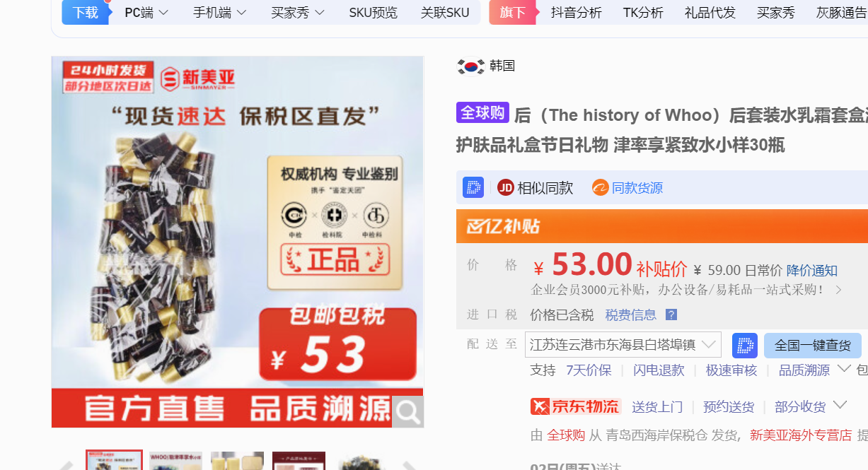Click the purple 全球购 badge
This screenshot has width=868, height=470.
[482, 112]
